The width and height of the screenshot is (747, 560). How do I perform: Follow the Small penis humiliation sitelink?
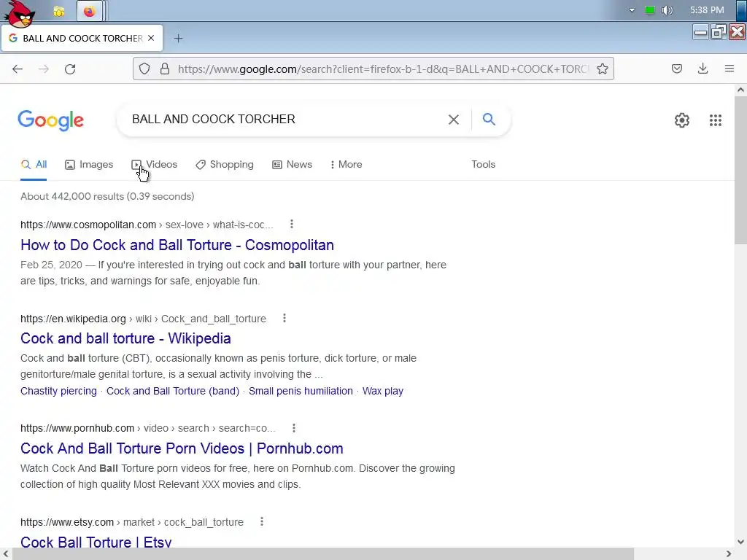(301, 391)
